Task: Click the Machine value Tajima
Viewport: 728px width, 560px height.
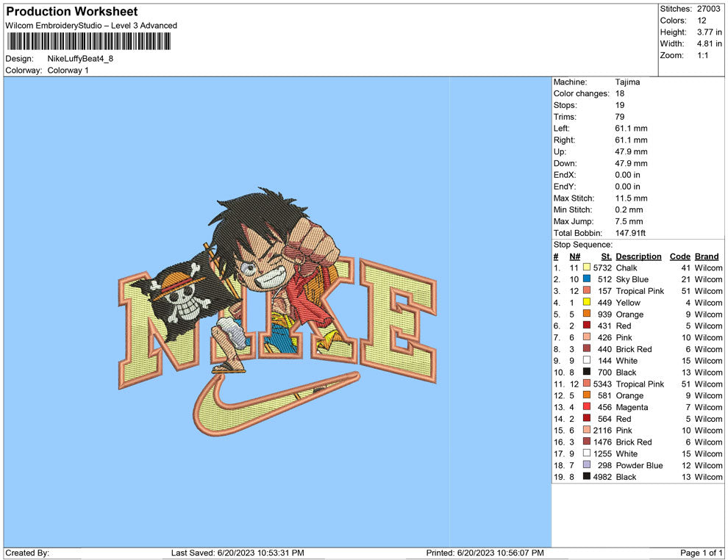Action: pos(627,82)
